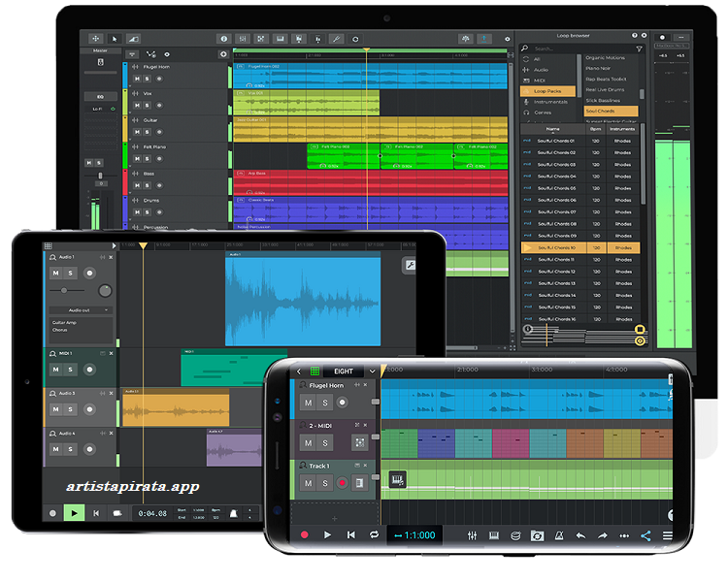The height and width of the screenshot is (582, 728).
Task: Open wrench settings in desktop toolbar
Action: click(x=336, y=39)
